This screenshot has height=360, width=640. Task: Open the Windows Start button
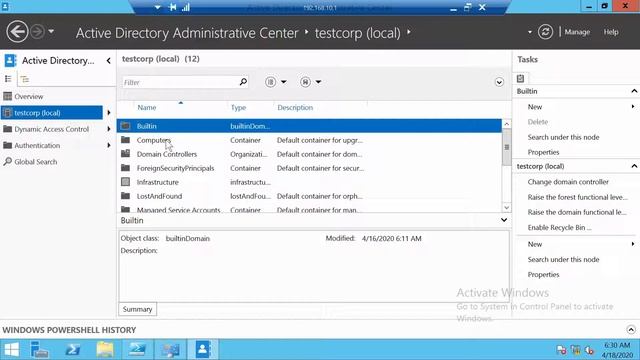(11, 350)
